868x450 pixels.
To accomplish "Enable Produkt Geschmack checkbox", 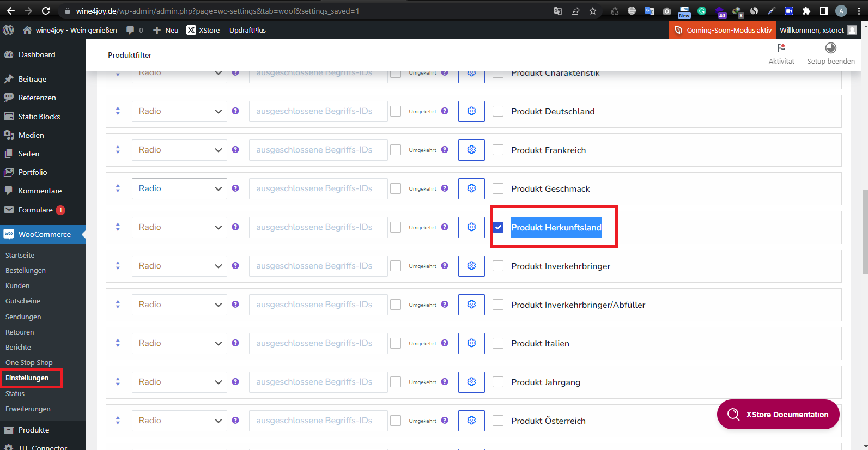I will (x=498, y=188).
